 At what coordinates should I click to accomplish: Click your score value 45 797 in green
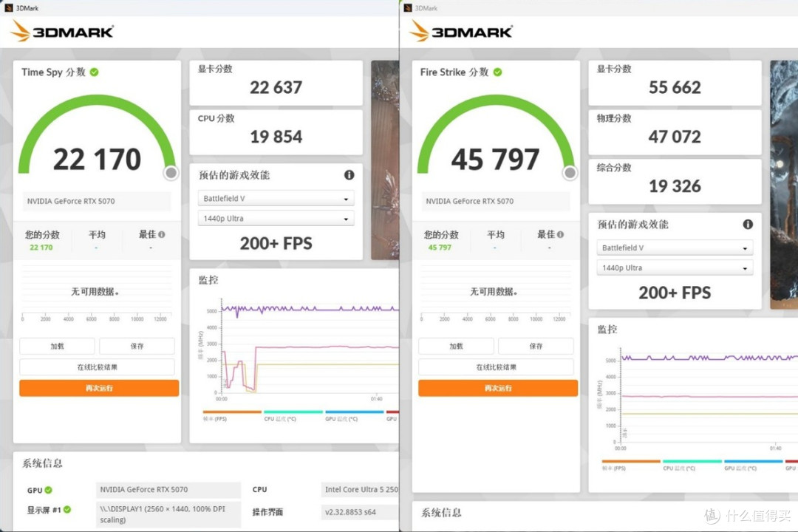point(439,248)
